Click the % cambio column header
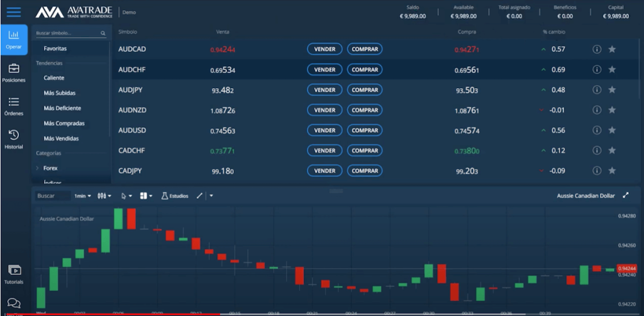Screen dimensions: 644x316 tap(553, 31)
